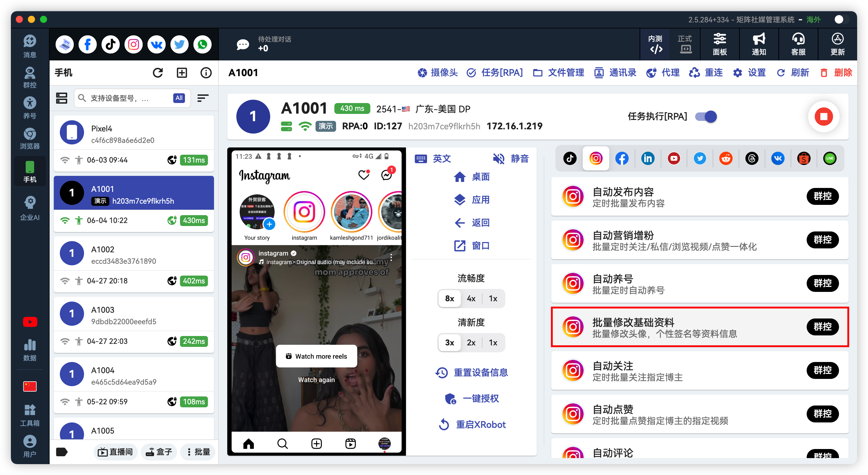Image resolution: width=868 pixels, height=475 pixels.
Task: Click the VK icon in top bar
Action: pos(156,44)
